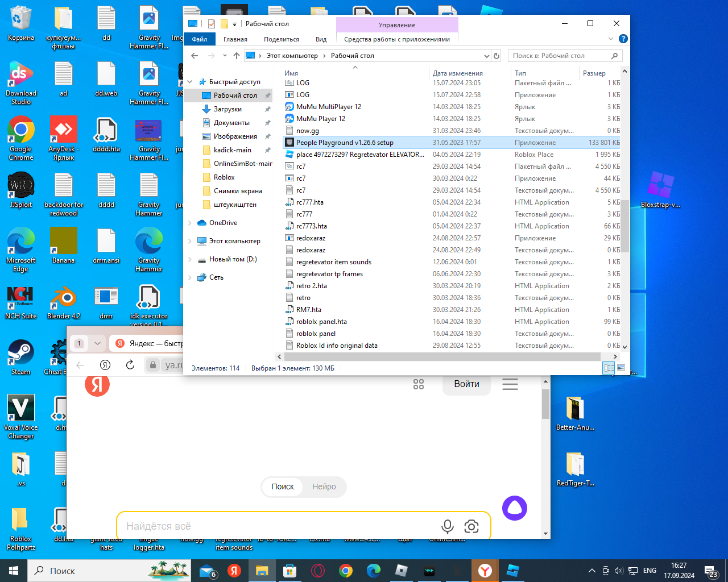The height and width of the screenshot is (582, 728).
Task: Expand OneDrive tree node
Action: pyautogui.click(x=191, y=223)
